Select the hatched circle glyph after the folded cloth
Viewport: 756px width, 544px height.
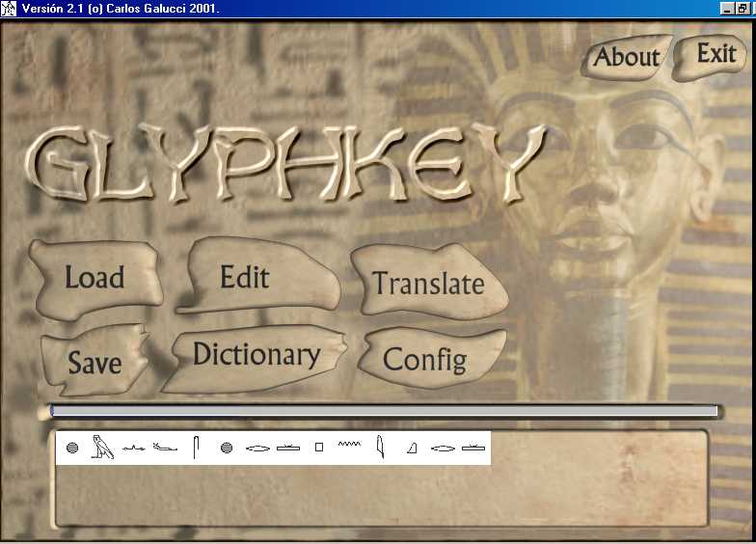(x=227, y=448)
